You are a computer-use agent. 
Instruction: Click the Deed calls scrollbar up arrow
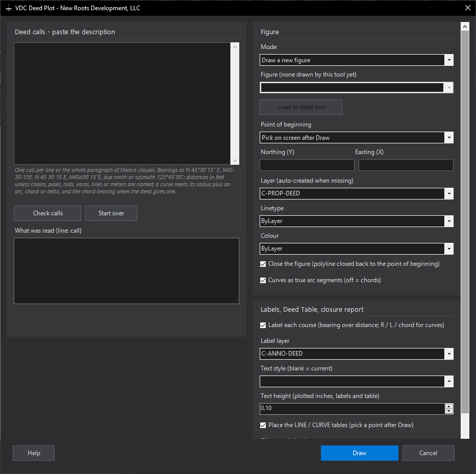point(235,47)
